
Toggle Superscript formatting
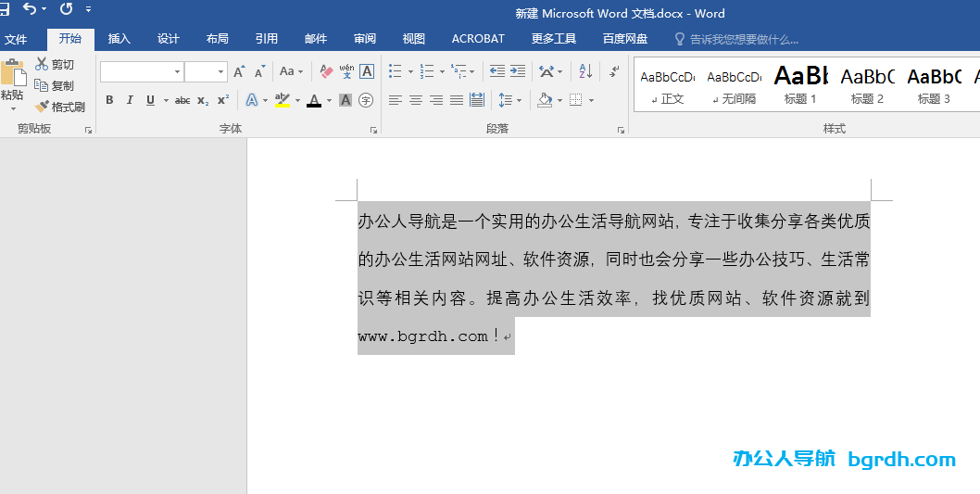click(x=223, y=100)
